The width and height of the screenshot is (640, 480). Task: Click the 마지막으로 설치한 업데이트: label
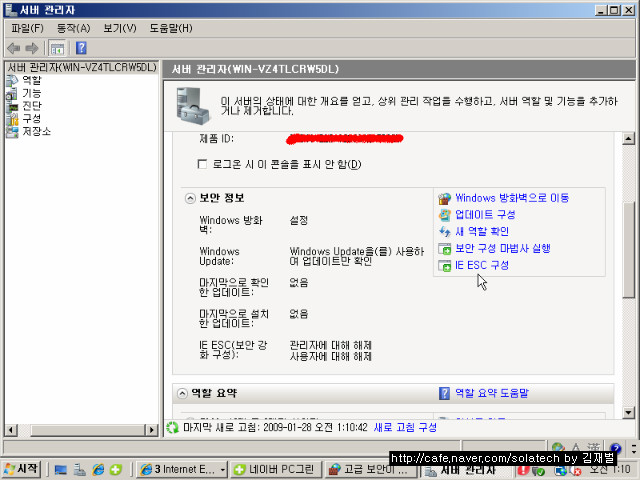coord(233,318)
